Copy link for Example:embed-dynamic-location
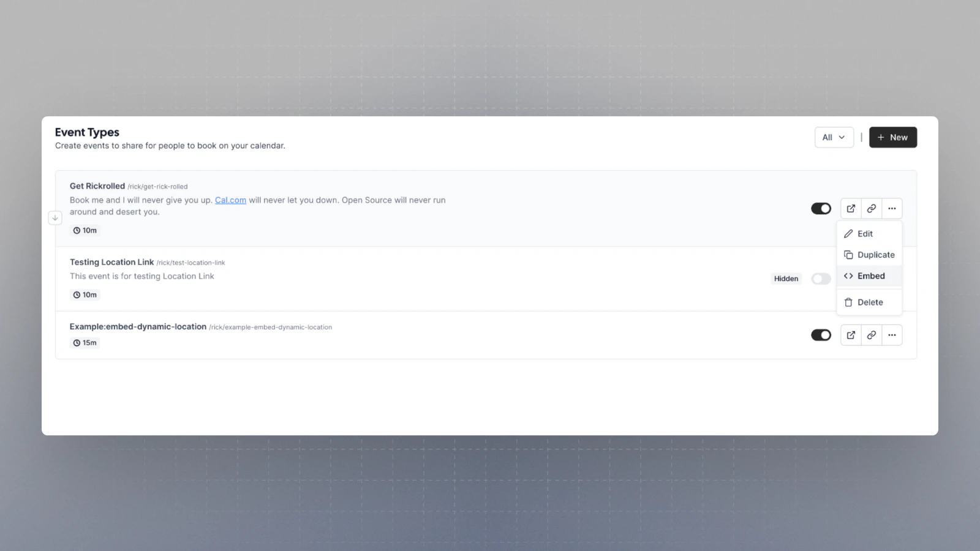This screenshot has height=551, width=980. pos(871,335)
